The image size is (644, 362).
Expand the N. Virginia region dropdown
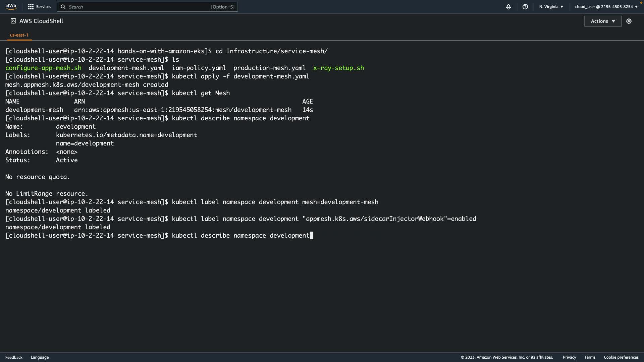click(x=551, y=7)
